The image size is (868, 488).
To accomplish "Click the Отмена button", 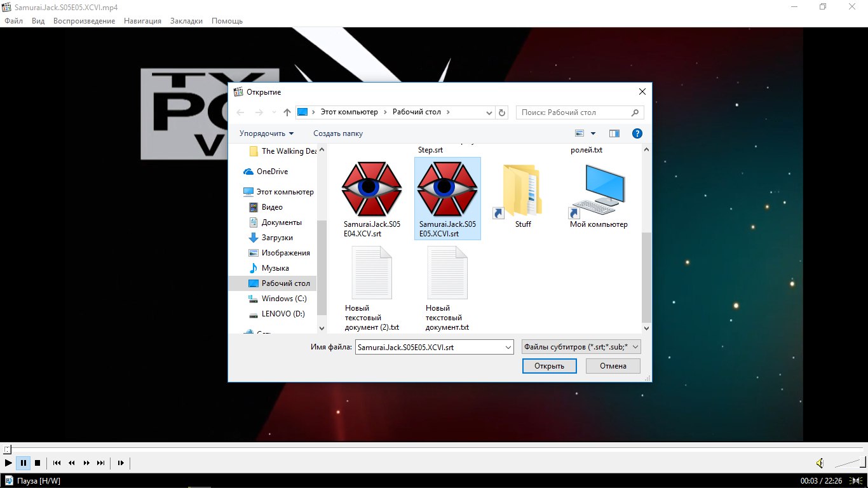I will click(x=613, y=366).
